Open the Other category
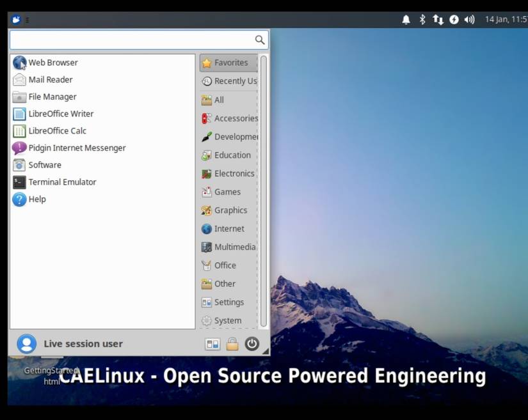Screen dimensions: 528x420 click(228, 284)
